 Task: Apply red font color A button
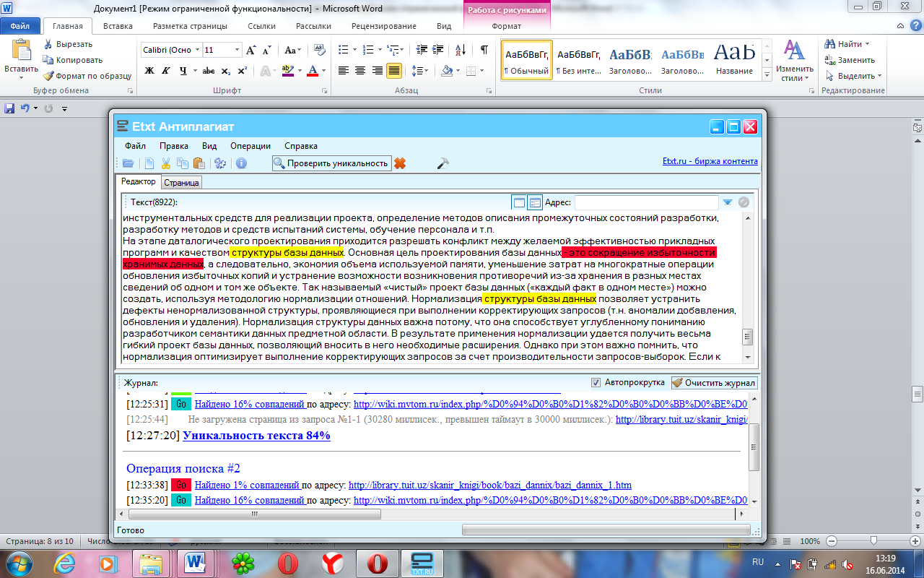312,71
